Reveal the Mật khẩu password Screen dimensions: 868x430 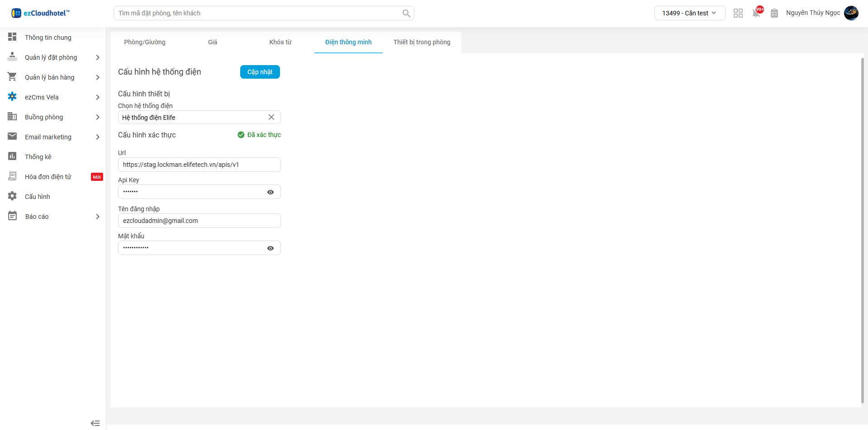pos(270,248)
